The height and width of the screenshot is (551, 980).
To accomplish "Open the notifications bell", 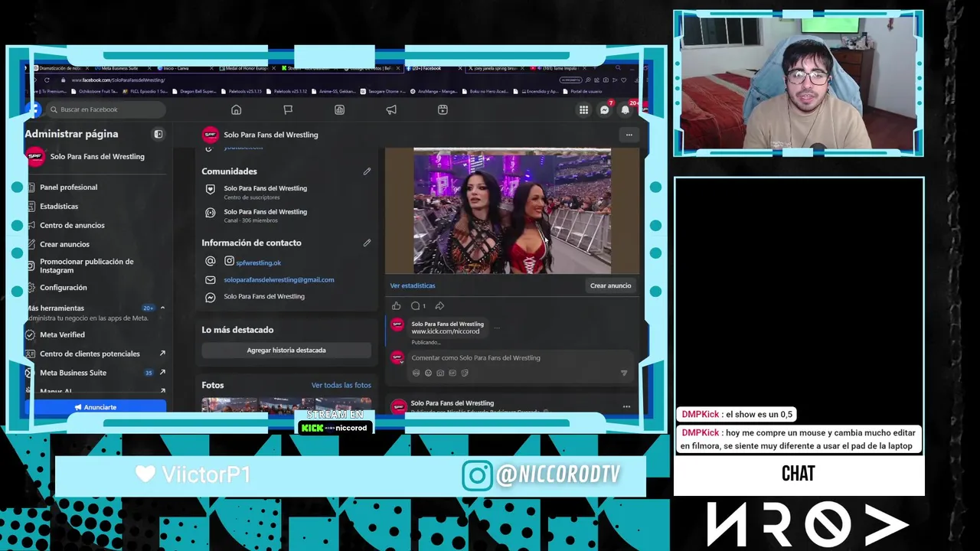I will [x=625, y=109].
